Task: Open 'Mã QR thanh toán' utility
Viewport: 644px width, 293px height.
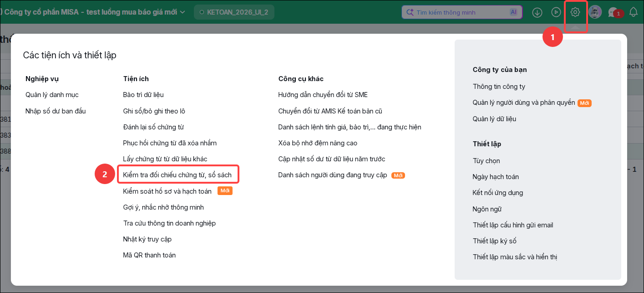Action: click(149, 255)
